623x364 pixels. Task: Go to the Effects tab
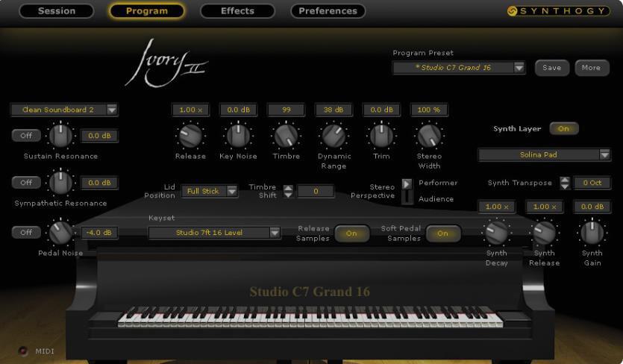tap(237, 10)
